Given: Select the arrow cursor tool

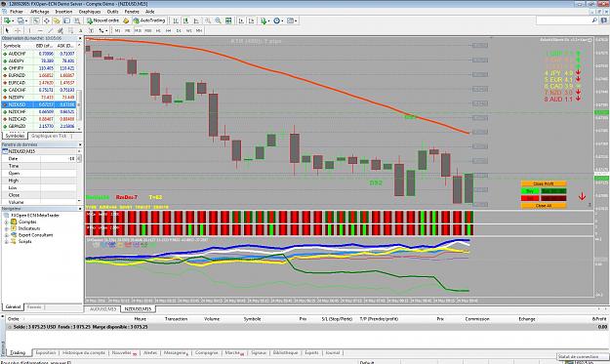Looking at the screenshot, I should (7, 30).
